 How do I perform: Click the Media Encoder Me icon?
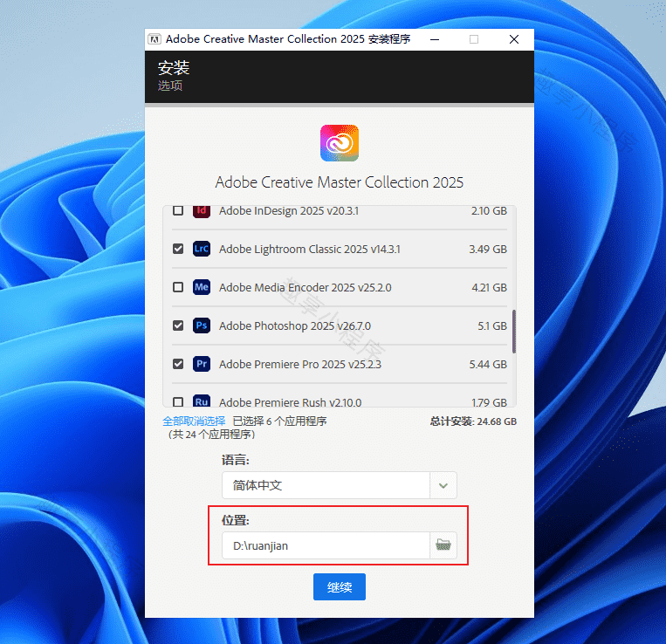(x=202, y=287)
